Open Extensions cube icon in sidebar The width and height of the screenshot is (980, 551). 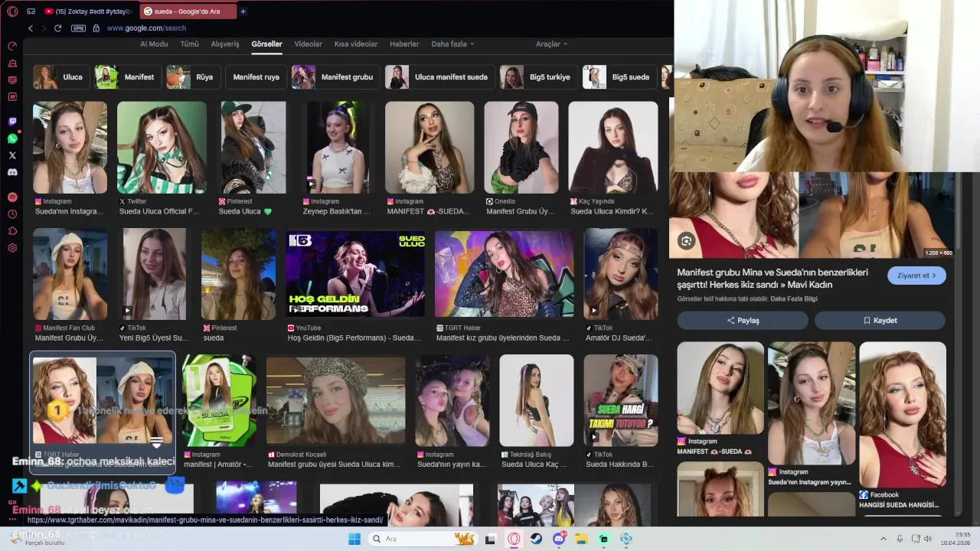pyautogui.click(x=12, y=231)
